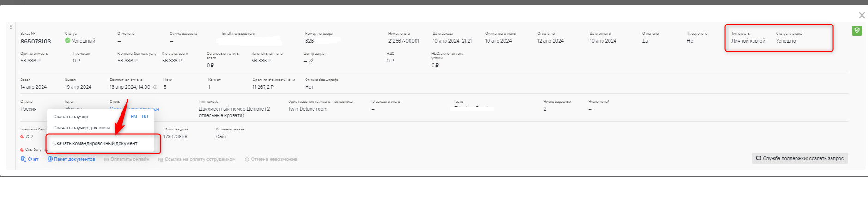Click Ссылка на оплату сотрудником
This screenshot has width=868, height=222.
[x=197, y=159]
